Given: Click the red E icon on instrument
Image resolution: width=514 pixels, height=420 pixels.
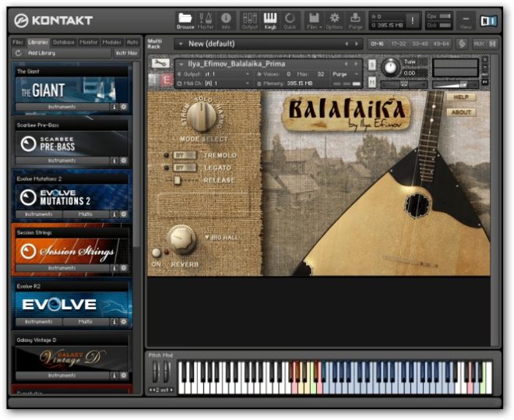Looking at the screenshot, I should click(x=167, y=80).
